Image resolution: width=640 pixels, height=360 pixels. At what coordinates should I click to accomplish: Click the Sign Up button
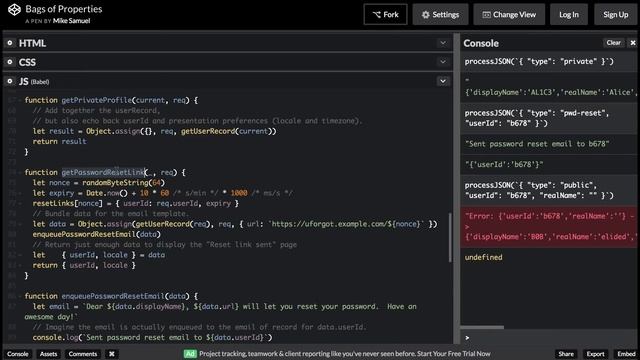coord(616,15)
